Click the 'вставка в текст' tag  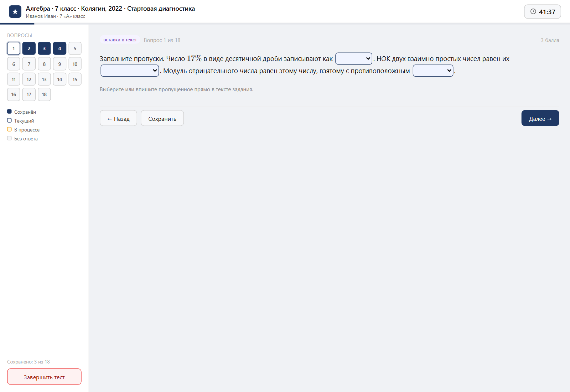tap(120, 40)
